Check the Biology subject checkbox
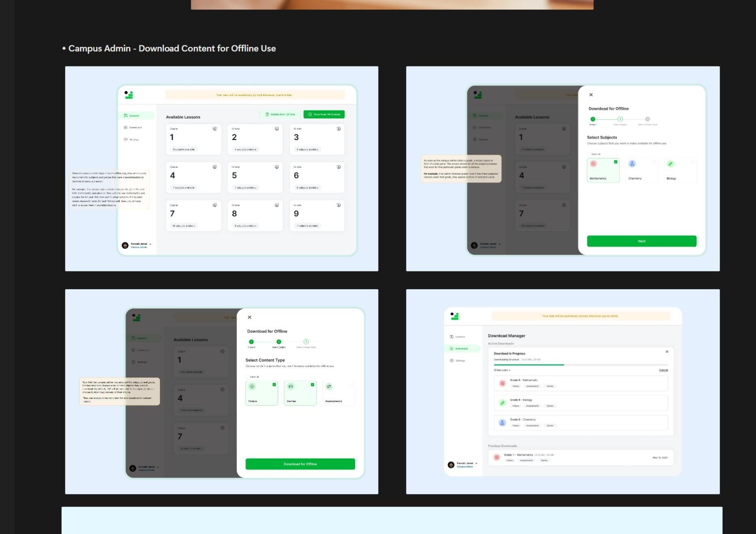This screenshot has height=534, width=756. click(x=693, y=162)
